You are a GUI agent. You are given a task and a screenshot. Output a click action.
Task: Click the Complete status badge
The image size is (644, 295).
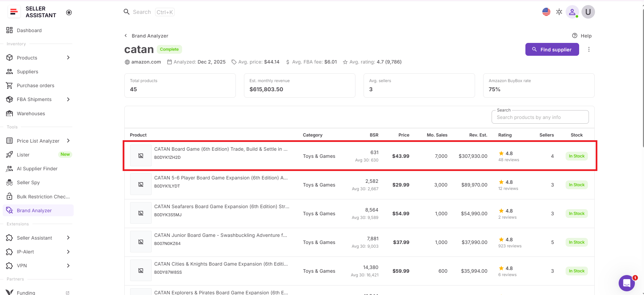[169, 49]
